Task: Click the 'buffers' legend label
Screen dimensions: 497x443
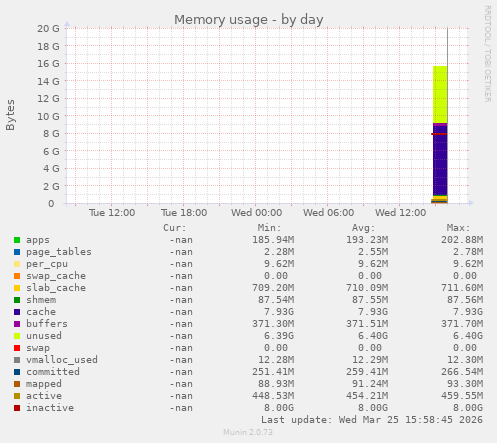Action: point(47,324)
